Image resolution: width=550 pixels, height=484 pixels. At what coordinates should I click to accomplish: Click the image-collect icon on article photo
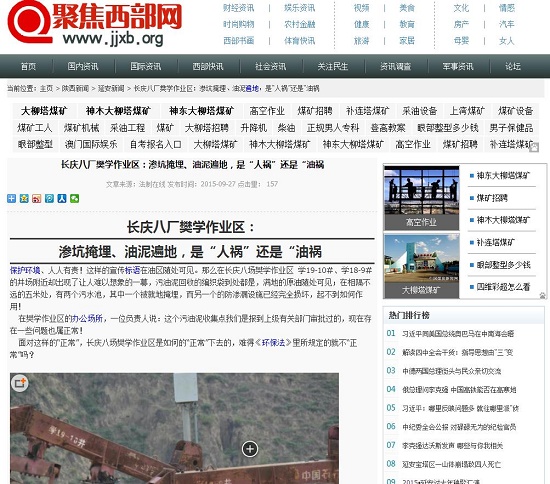coord(20,383)
